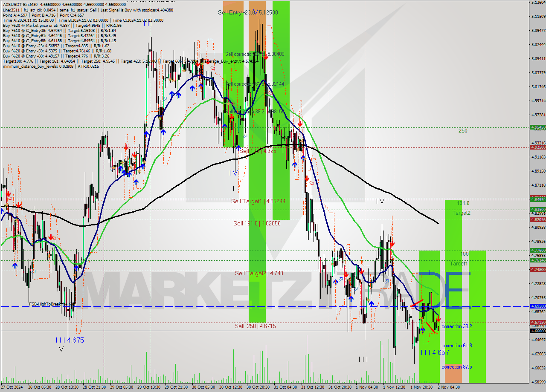Click the 'Buy %10 @ C_Entry88: 4.61188' line
The image size is (546, 392).
coord(59,40)
